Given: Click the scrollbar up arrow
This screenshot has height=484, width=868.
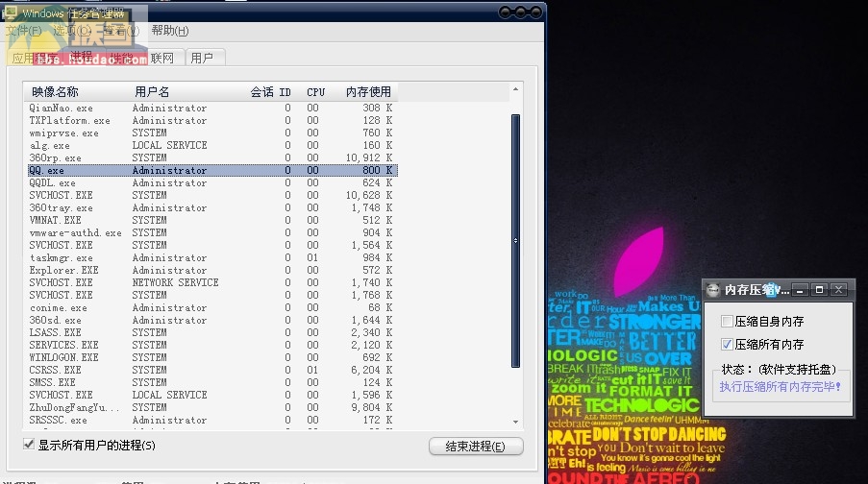Looking at the screenshot, I should [515, 89].
